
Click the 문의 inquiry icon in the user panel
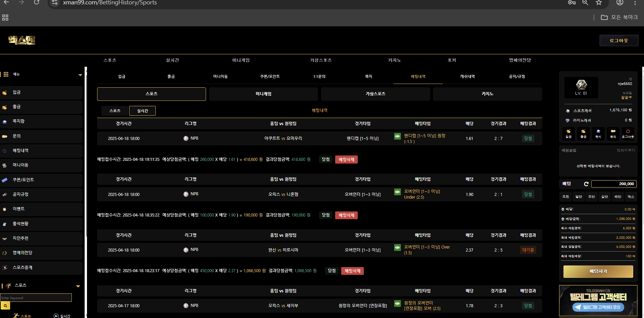point(613,133)
